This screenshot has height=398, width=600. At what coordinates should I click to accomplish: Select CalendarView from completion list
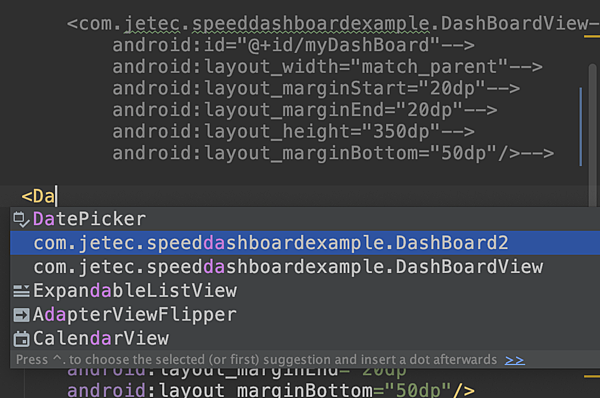tap(305, 338)
